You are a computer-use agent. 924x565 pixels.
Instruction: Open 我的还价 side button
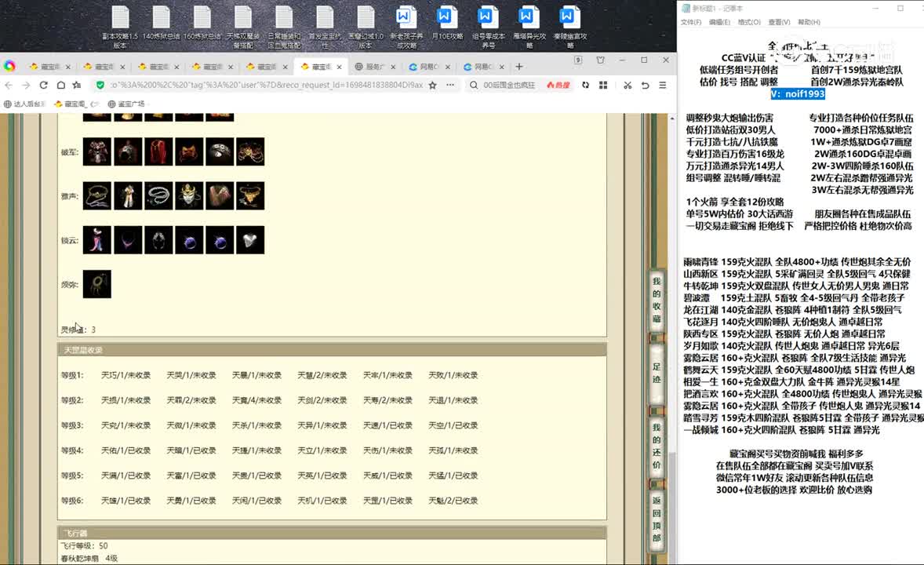657,446
